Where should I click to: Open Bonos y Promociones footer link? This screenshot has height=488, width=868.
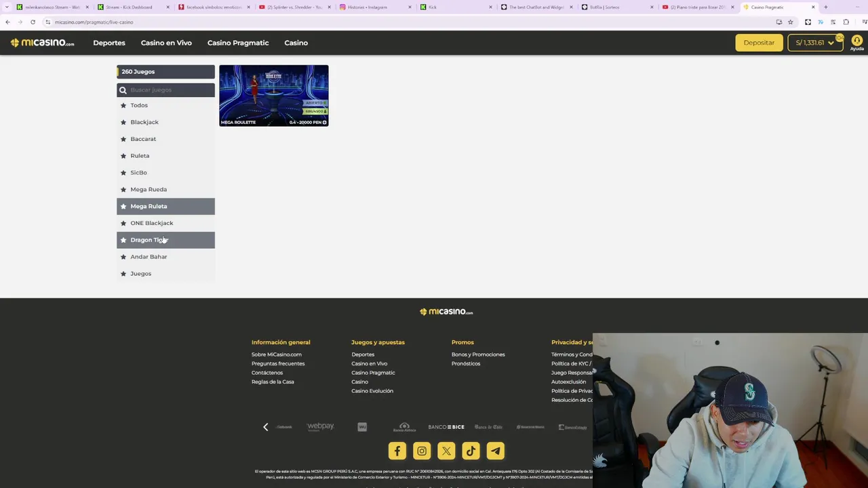[x=478, y=354]
